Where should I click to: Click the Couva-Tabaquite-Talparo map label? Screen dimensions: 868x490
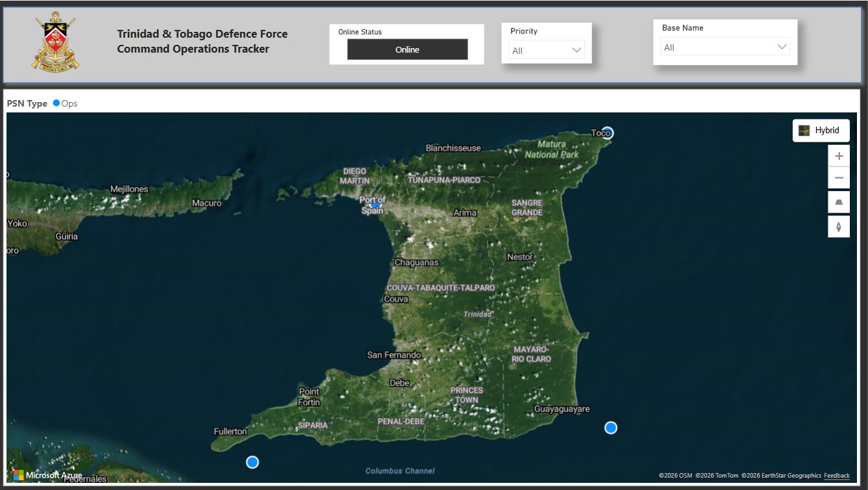pyautogui.click(x=441, y=287)
